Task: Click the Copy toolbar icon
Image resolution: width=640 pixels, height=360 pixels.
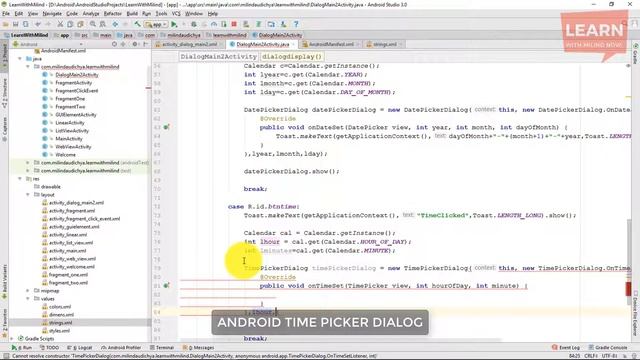Action: pyautogui.click(x=70, y=24)
